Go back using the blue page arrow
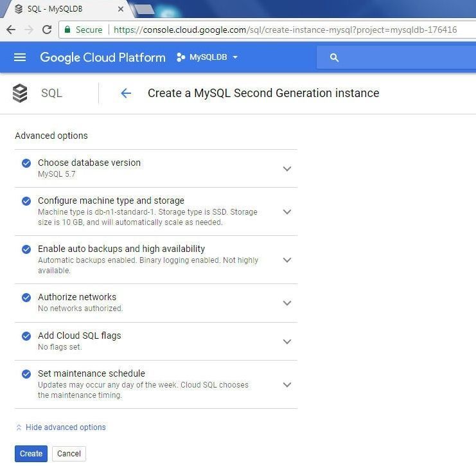The image size is (476, 466). (x=126, y=93)
